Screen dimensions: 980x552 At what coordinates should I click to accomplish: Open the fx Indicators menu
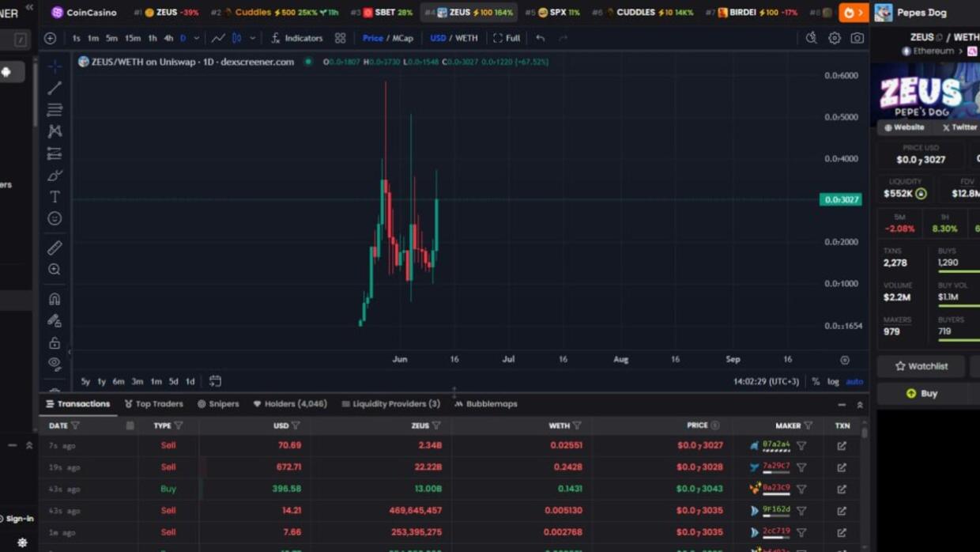(297, 38)
